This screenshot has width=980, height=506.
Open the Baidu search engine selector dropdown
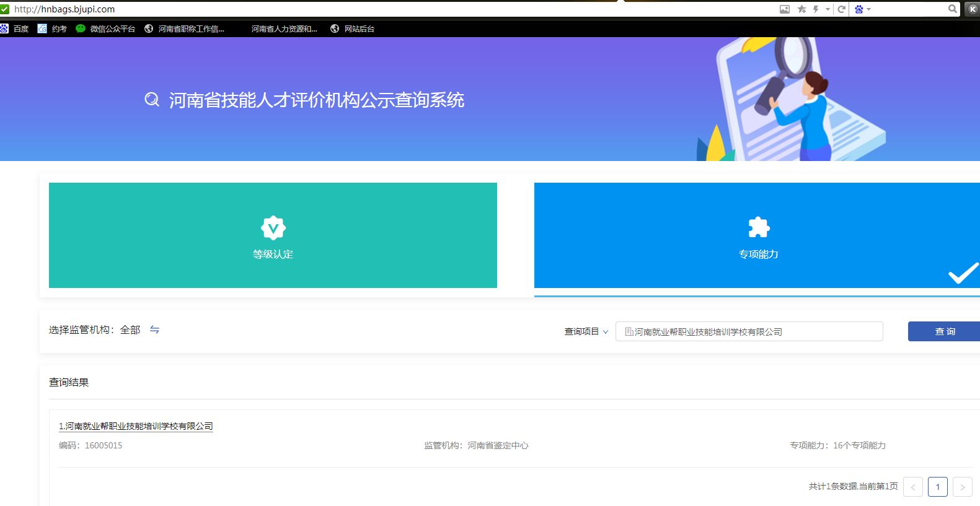pyautogui.click(x=862, y=9)
